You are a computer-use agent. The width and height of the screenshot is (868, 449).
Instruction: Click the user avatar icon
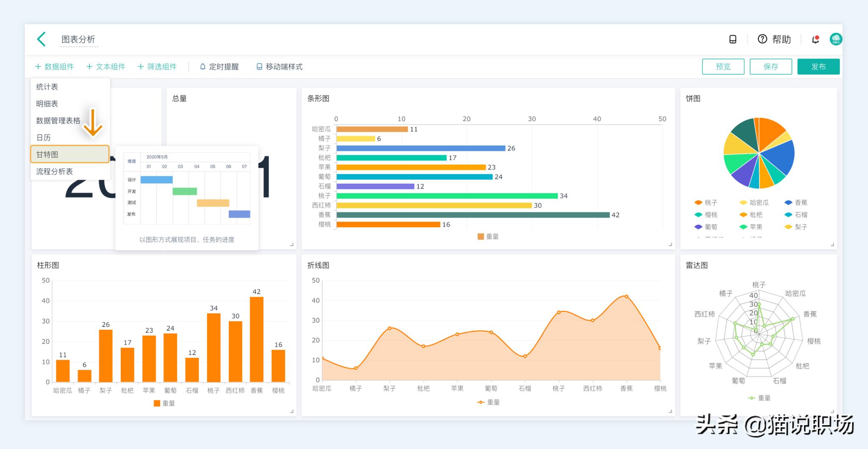[x=835, y=39]
